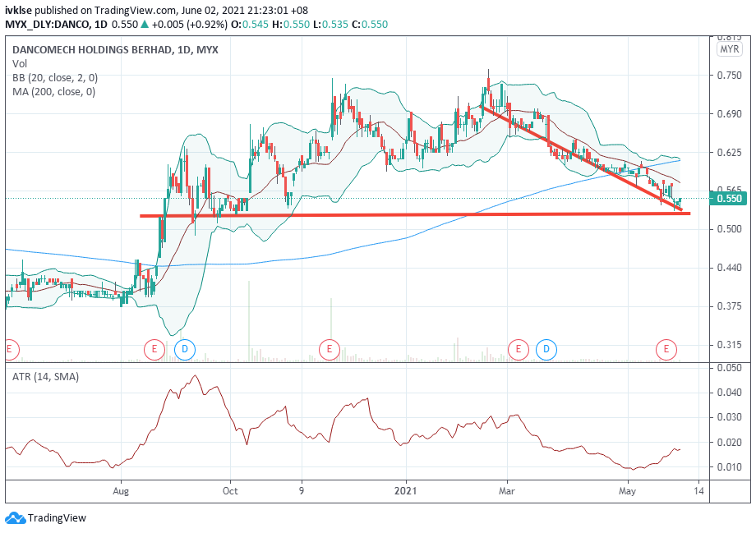The image size is (756, 533).
Task: Open the November 2020 earnings E marker
Action: (x=330, y=349)
